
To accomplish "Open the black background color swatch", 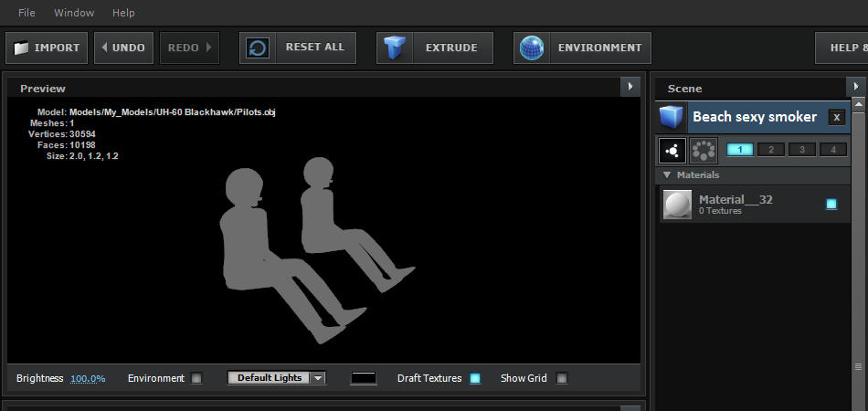I will point(364,378).
